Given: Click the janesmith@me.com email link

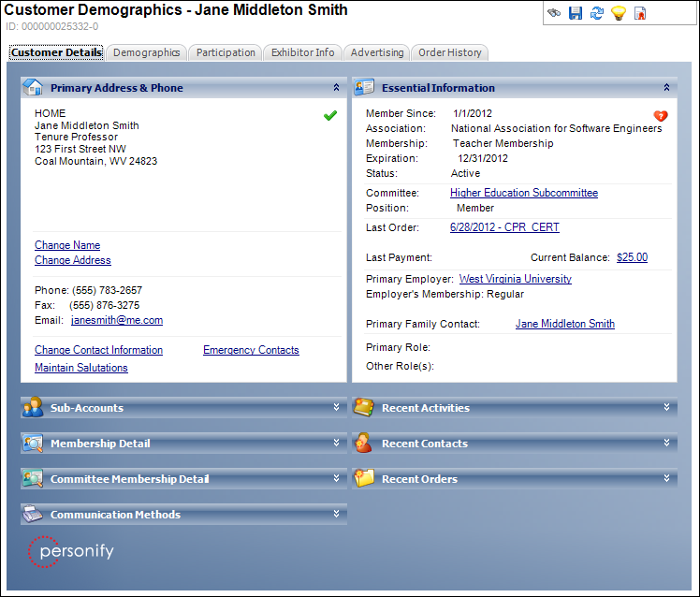Looking at the screenshot, I should click(117, 320).
